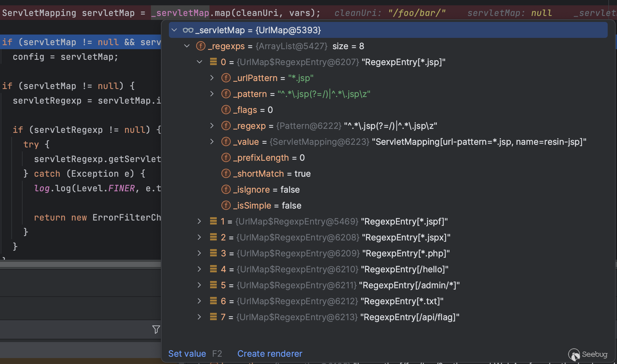
Task: Click the field icon beside _urlPattern
Action: (226, 78)
